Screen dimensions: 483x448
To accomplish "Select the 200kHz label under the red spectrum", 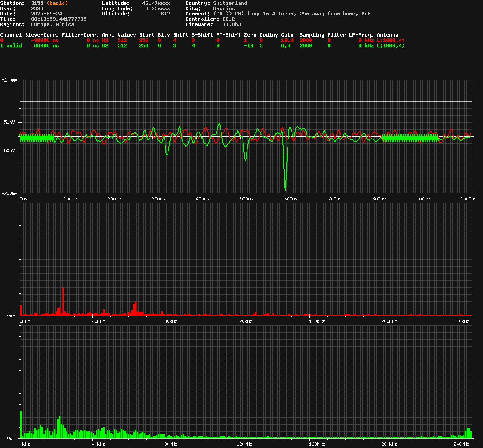I will click(x=389, y=321).
